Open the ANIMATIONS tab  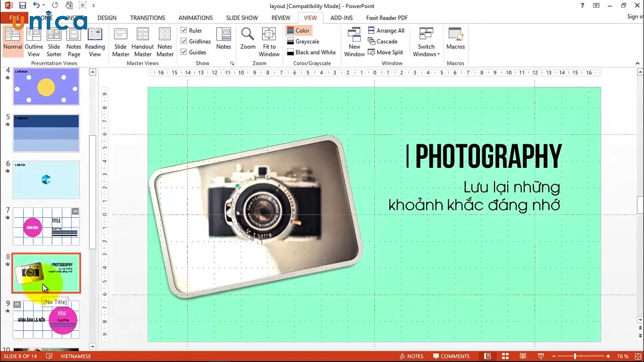pyautogui.click(x=196, y=18)
